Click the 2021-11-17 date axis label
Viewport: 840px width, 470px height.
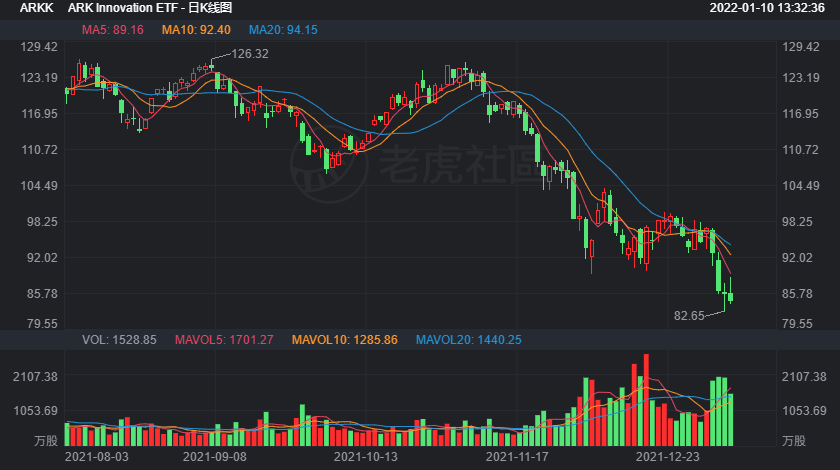click(x=517, y=457)
